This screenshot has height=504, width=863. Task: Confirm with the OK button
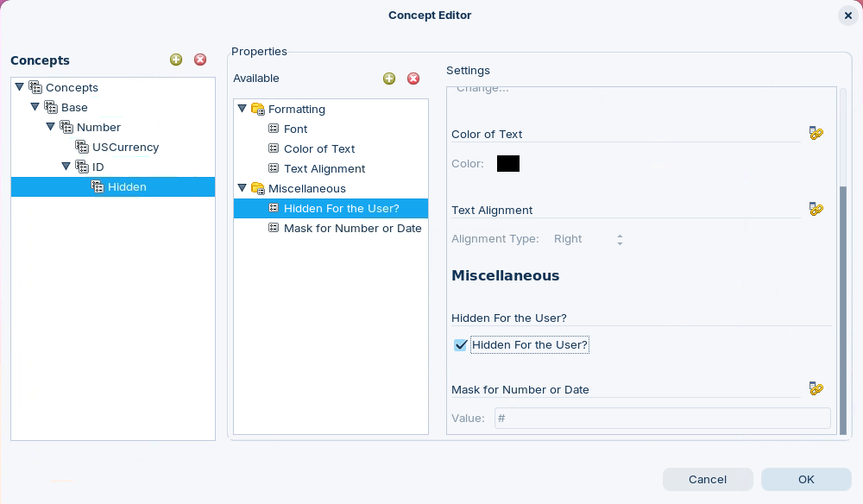click(805, 479)
